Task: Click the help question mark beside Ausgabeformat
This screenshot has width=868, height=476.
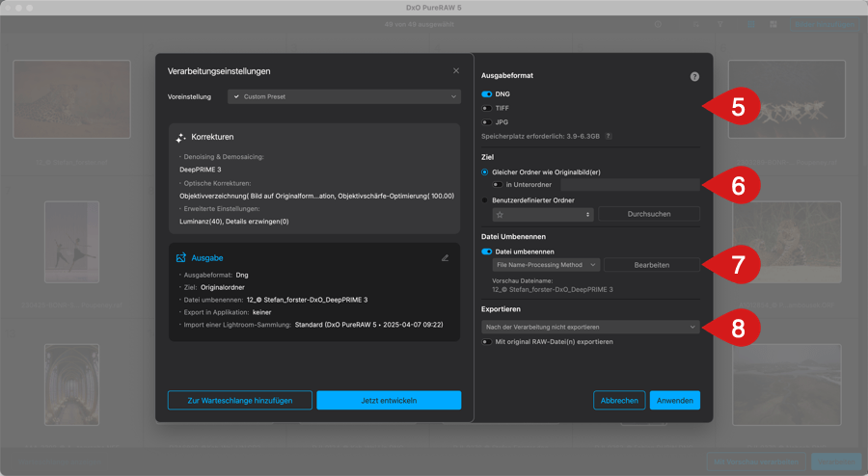Action: 694,77
